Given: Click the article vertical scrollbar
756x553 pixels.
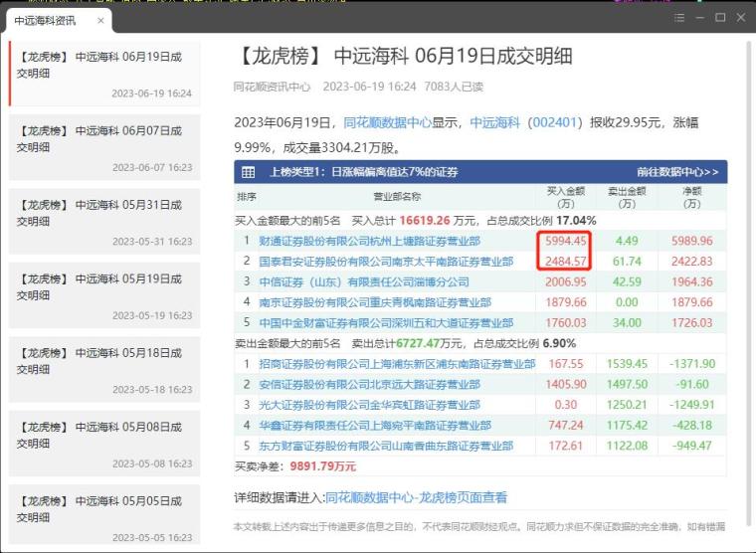Looking at the screenshot, I should [x=750, y=284].
